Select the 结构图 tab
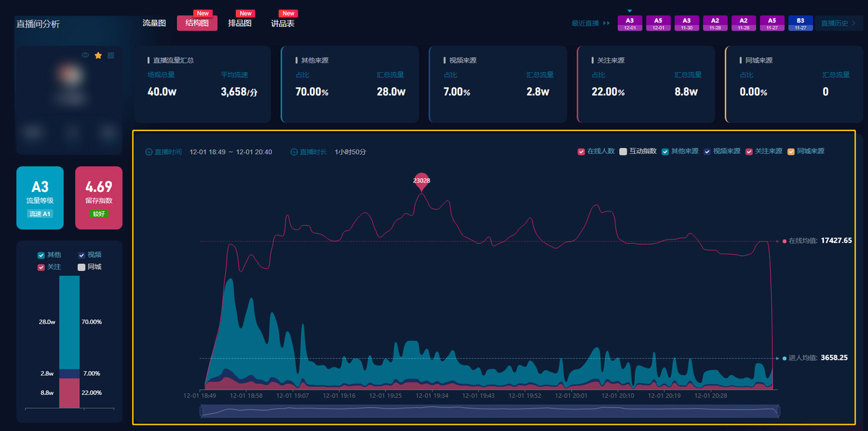Viewport: 868px width, 431px height. pyautogui.click(x=197, y=23)
